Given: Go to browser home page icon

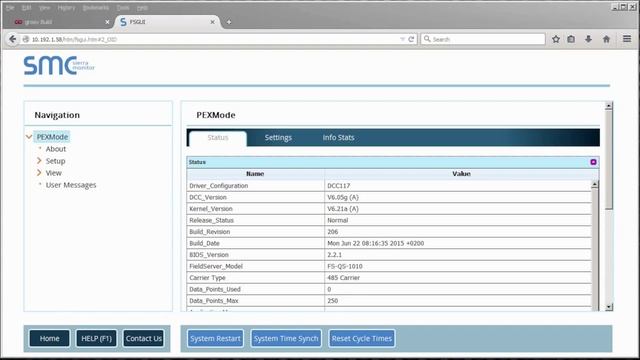Looking at the screenshot, I should (606, 39).
